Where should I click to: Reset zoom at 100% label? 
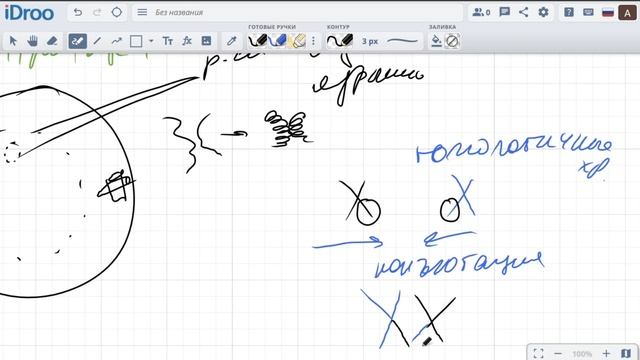click(x=582, y=354)
